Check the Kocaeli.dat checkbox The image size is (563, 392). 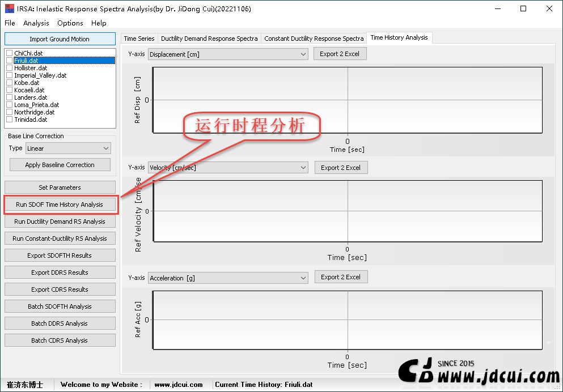[9, 90]
